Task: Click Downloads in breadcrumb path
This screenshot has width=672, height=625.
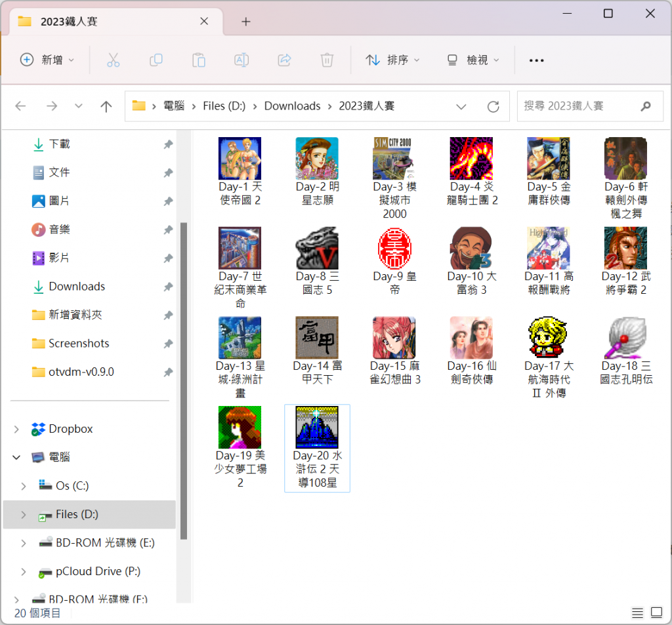Action: (292, 106)
